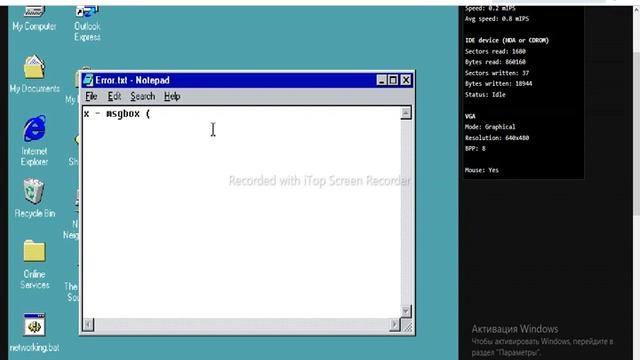Select the networking.bat file icon
The width and height of the screenshot is (640, 360).
coord(34,333)
